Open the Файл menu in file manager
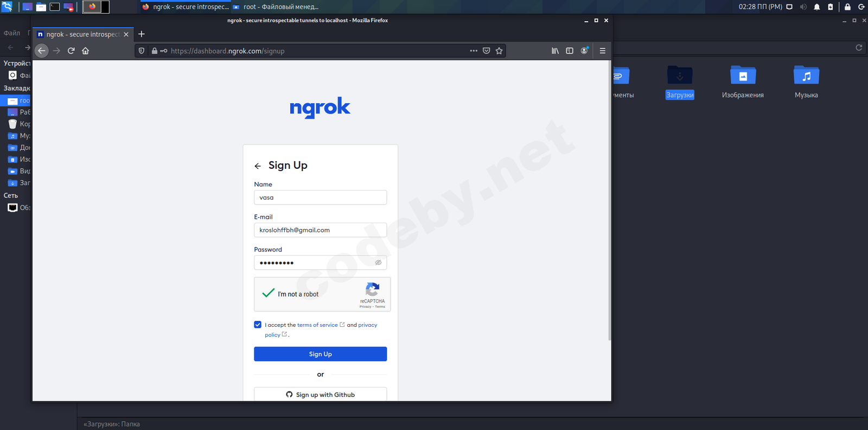Image resolution: width=868 pixels, height=430 pixels. tap(12, 33)
